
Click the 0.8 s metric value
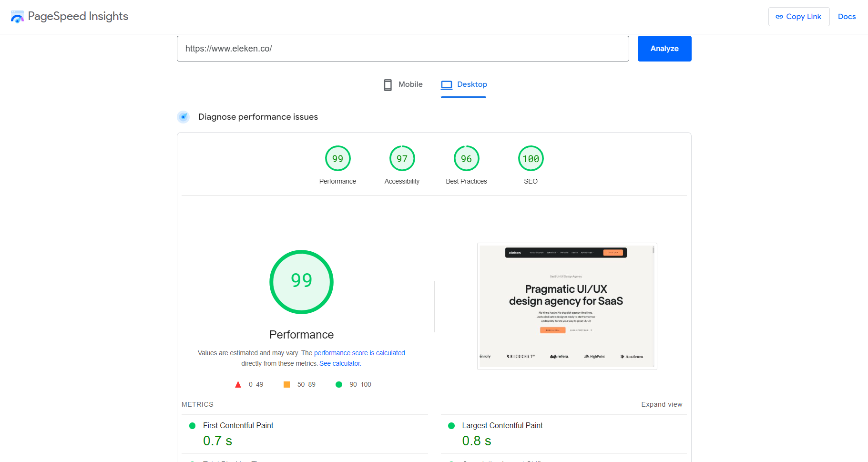click(477, 441)
